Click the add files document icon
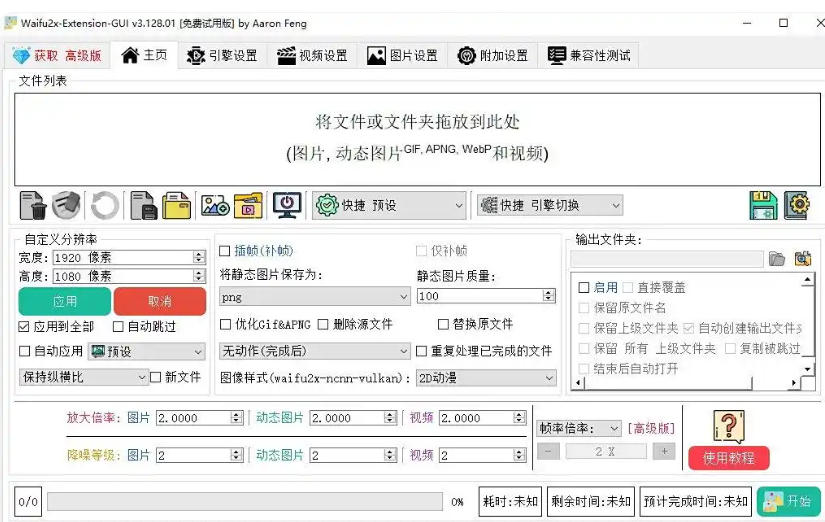Viewport: 825px width, 522px height. tap(144, 206)
